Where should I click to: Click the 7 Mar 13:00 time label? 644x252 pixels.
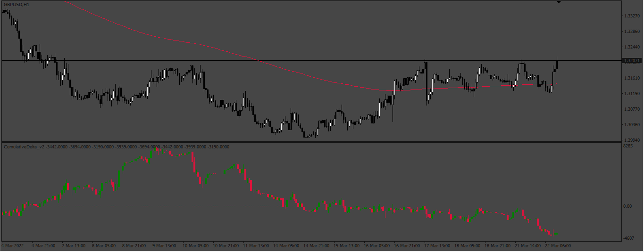point(74,245)
